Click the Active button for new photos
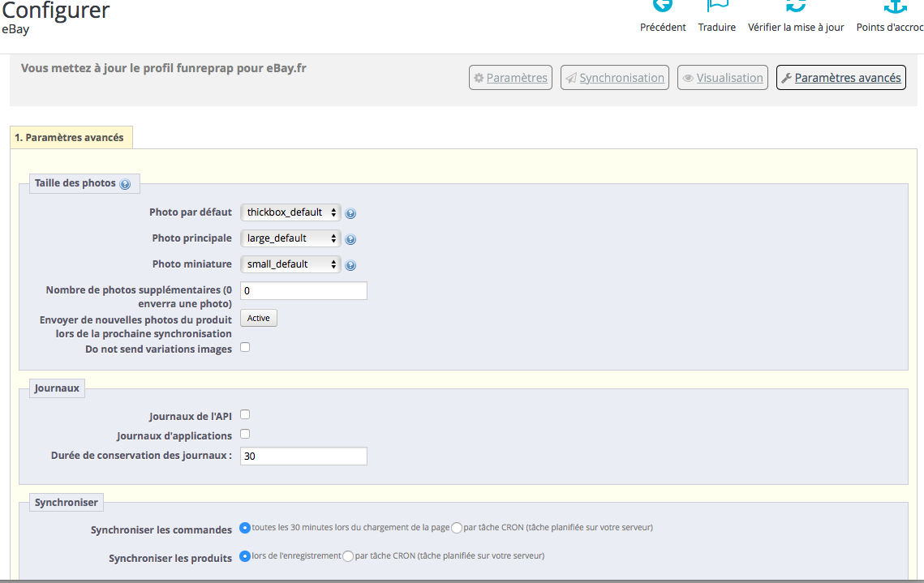924x583 pixels. tap(259, 319)
